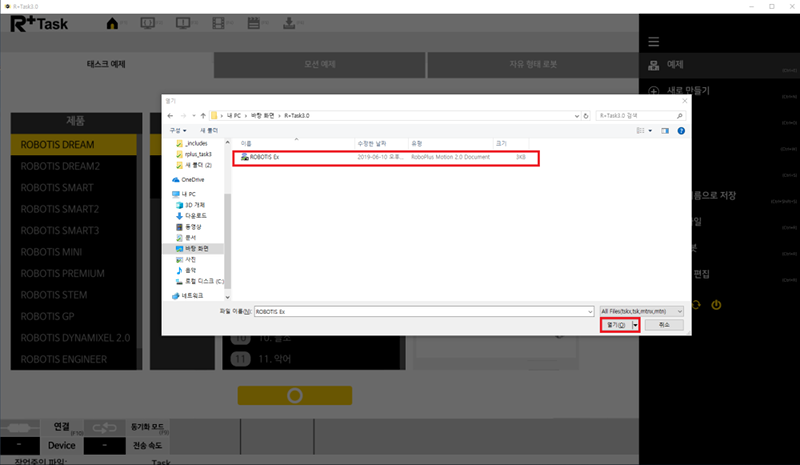Click the yellow power icon in side panel

tap(716, 304)
